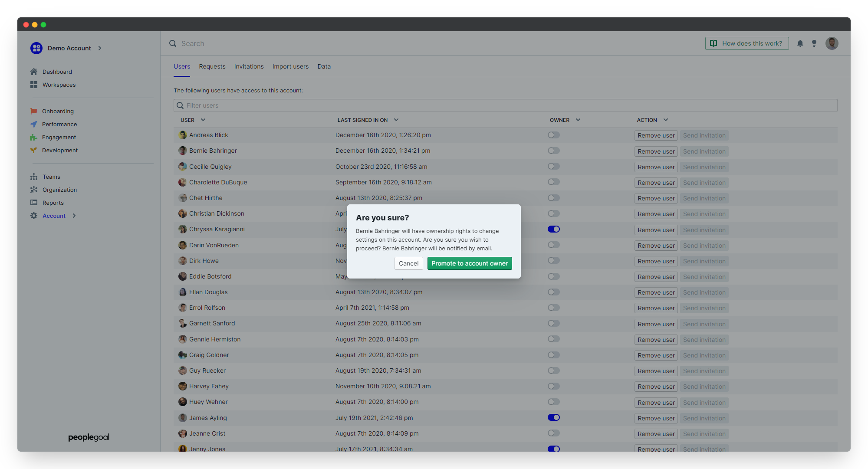Open the Import users tab
This screenshot has height=469, width=868.
click(x=290, y=66)
